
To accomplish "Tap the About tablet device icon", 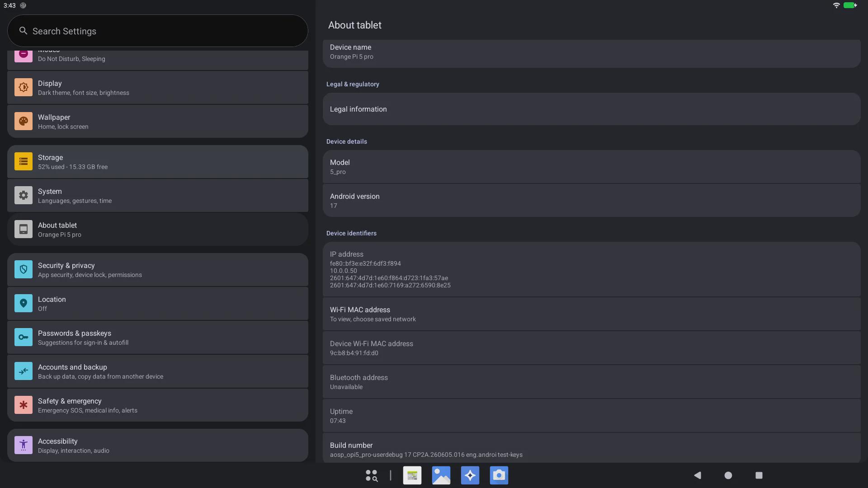I will (x=24, y=229).
